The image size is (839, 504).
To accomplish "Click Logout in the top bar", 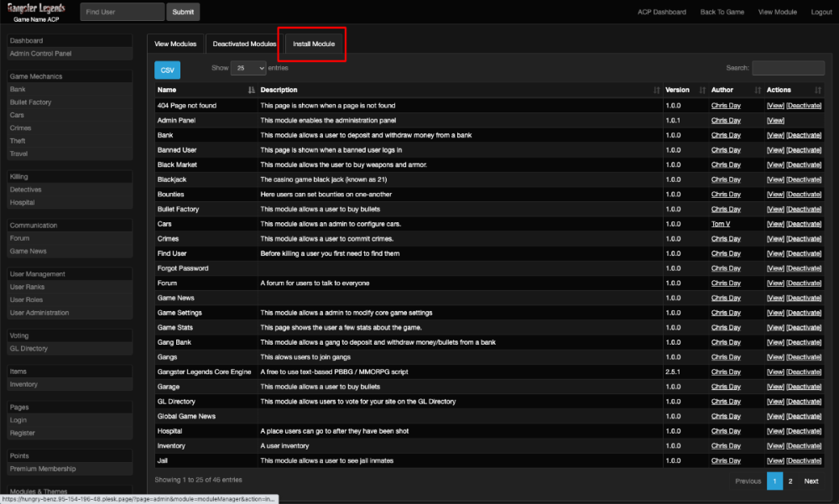I will click(x=821, y=12).
